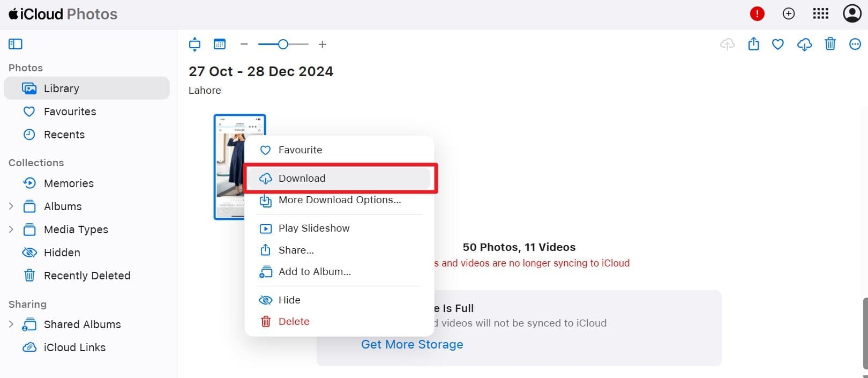This screenshot has width=868, height=378.
Task: Open the apps grid menu top right
Action: click(820, 13)
